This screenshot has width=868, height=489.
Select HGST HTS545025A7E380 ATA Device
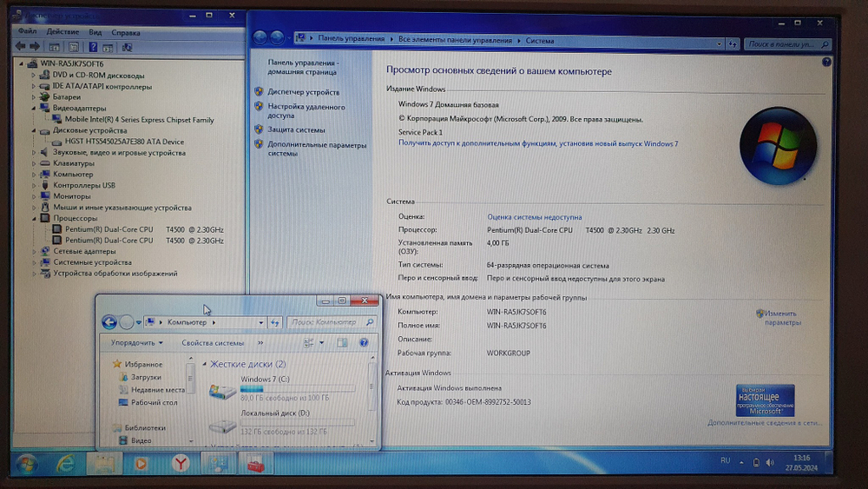click(124, 142)
